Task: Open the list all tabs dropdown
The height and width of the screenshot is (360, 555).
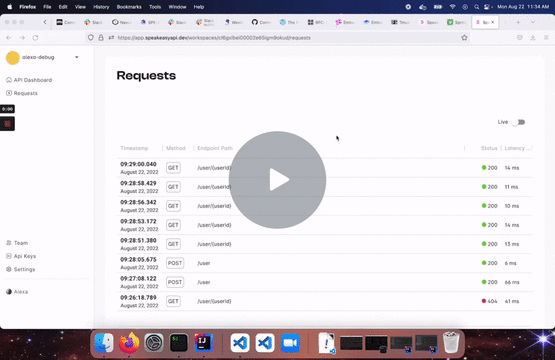Action: point(533,22)
